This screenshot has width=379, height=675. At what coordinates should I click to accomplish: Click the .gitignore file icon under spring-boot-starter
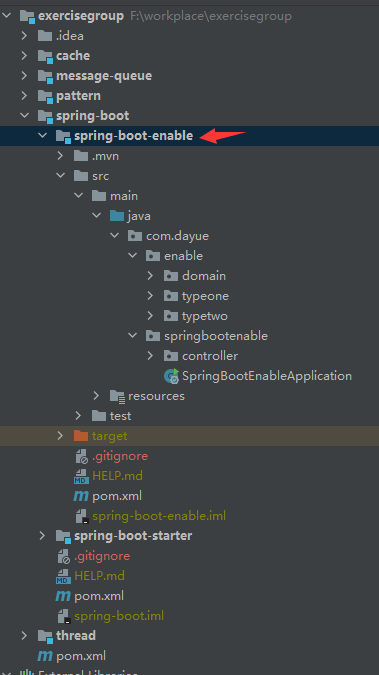(64, 556)
